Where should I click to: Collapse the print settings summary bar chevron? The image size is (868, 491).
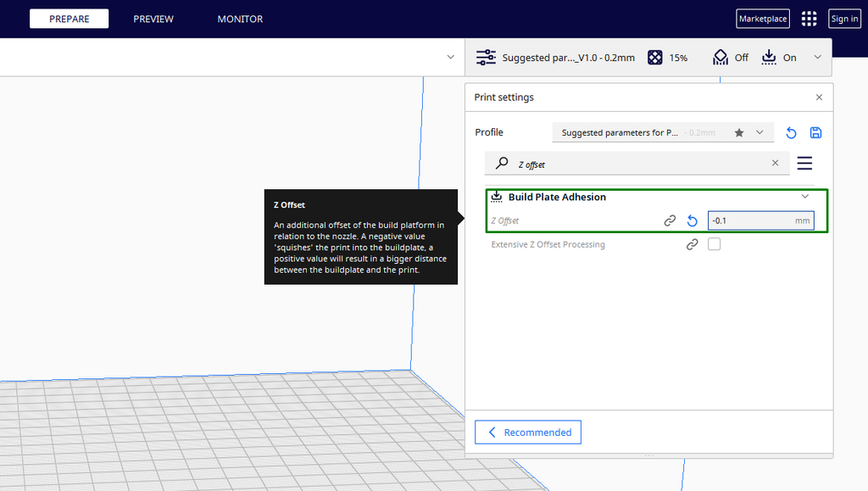tap(818, 57)
